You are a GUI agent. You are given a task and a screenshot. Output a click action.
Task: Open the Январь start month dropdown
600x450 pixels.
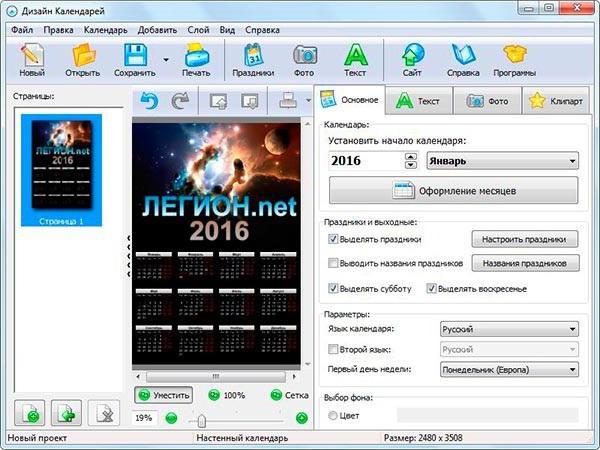502,161
